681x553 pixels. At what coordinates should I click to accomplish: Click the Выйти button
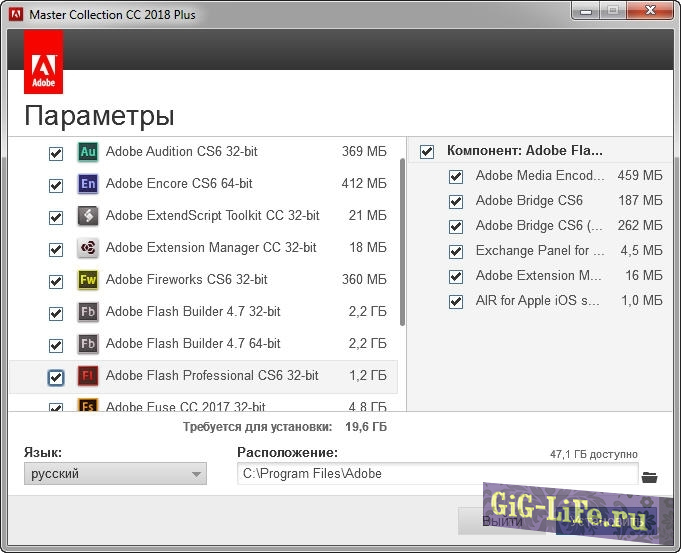pyautogui.click(x=502, y=521)
